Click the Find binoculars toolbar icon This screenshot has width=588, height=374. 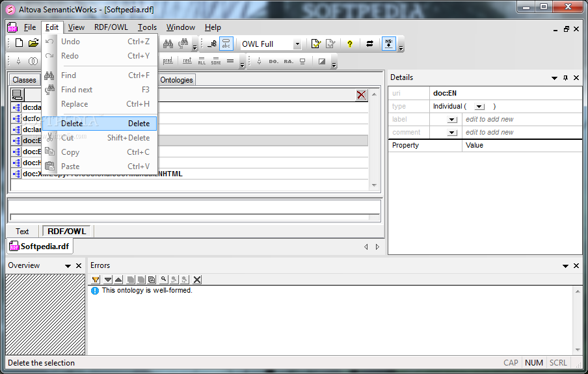(168, 44)
